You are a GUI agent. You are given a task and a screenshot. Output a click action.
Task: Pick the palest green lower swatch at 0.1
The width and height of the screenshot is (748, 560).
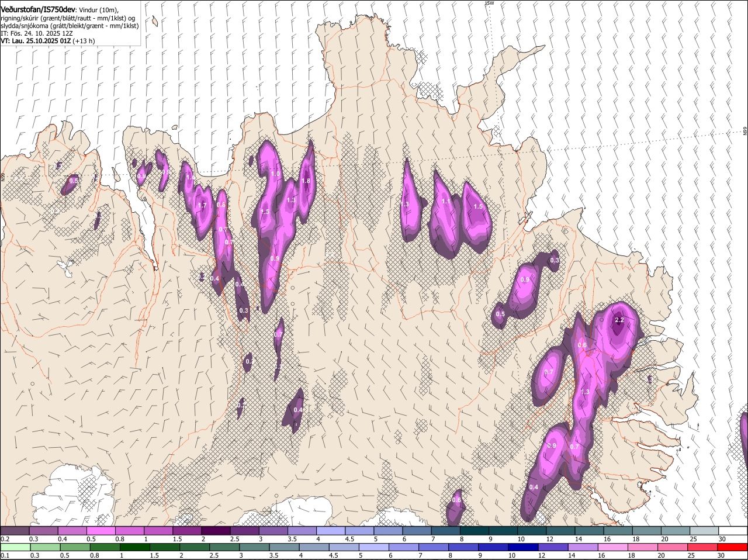pyautogui.click(x=15, y=547)
